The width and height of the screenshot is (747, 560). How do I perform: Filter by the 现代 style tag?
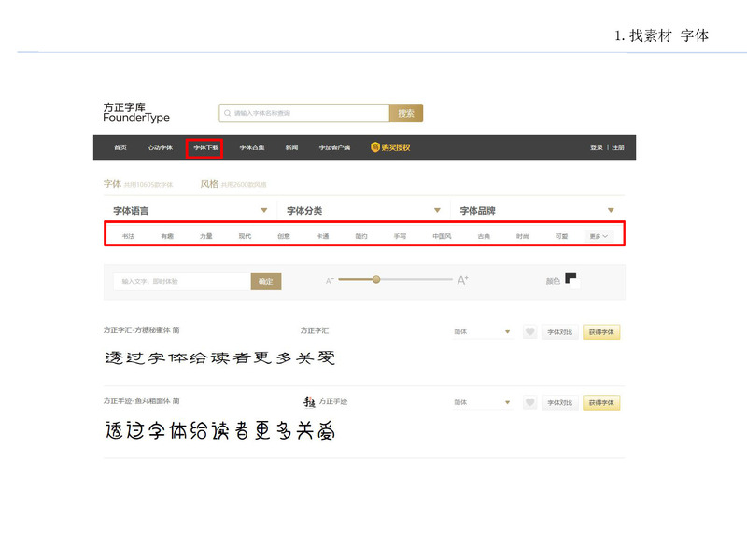245,236
